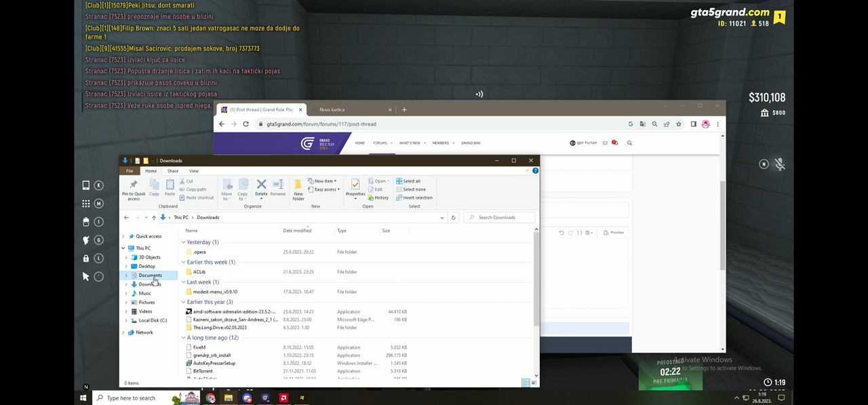Click the Edit option in Open group

pyautogui.click(x=375, y=189)
